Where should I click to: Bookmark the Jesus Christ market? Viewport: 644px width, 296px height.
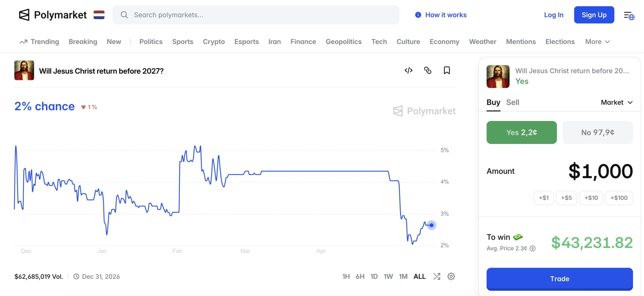(x=447, y=70)
